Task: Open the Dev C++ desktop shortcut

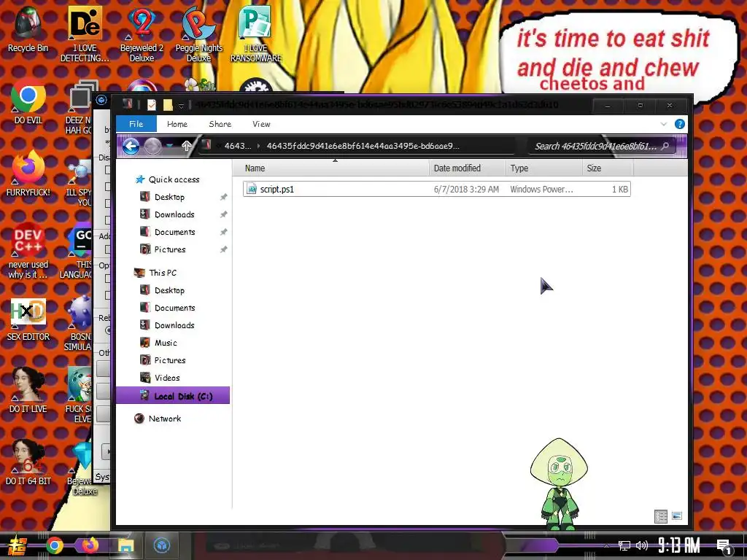Action: click(x=28, y=251)
